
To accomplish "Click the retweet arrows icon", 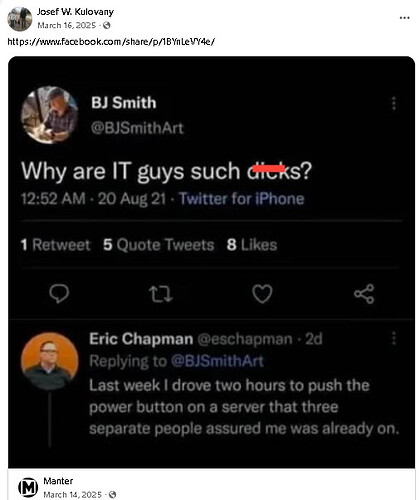I will (x=161, y=294).
